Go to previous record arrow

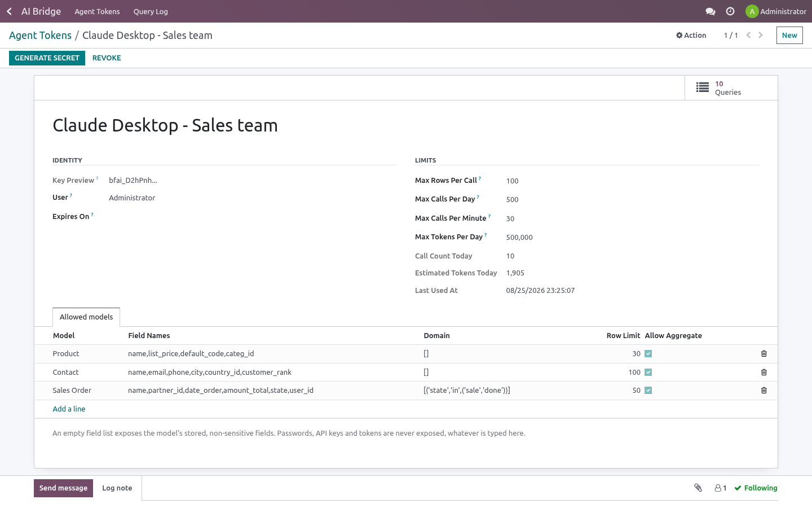click(x=748, y=35)
